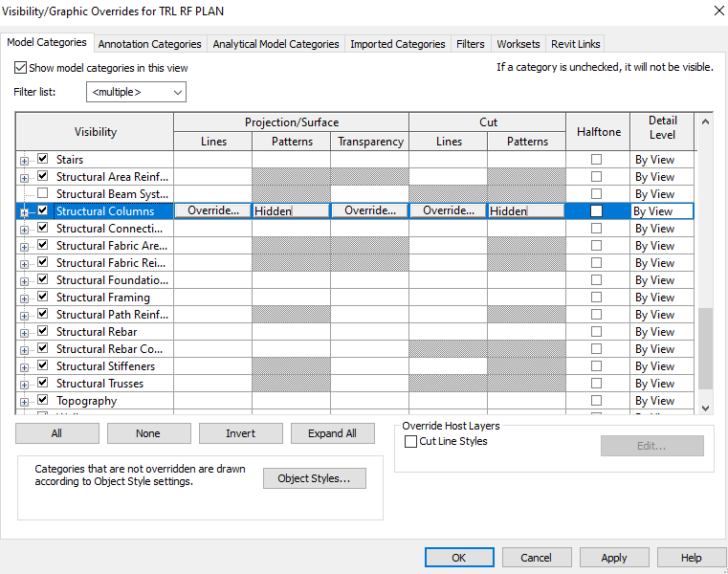
Task: Expand Structural Columns subcategories
Action: pos(24,212)
